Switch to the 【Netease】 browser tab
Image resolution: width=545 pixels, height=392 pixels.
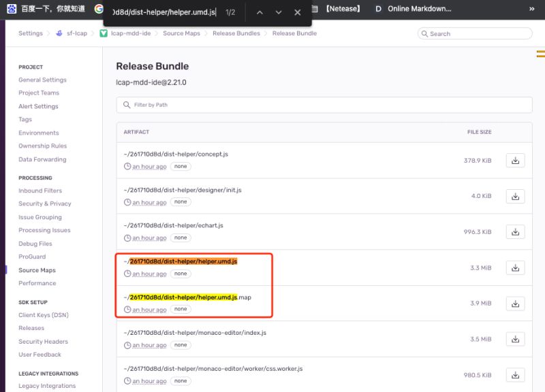click(342, 8)
